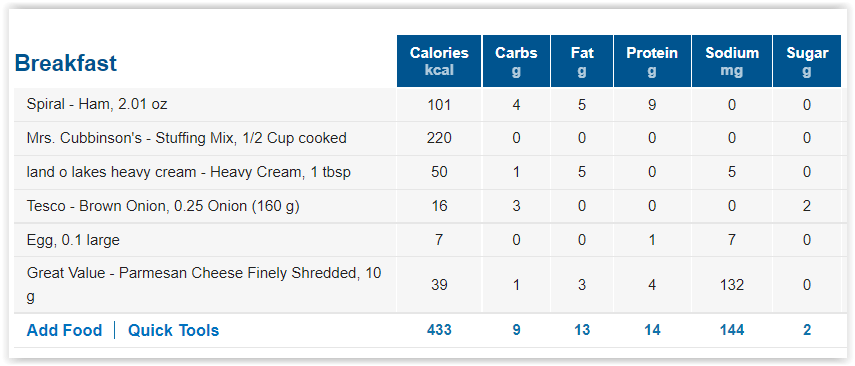Click the Add Food link
Screen dimensions: 855x366
pos(64,331)
